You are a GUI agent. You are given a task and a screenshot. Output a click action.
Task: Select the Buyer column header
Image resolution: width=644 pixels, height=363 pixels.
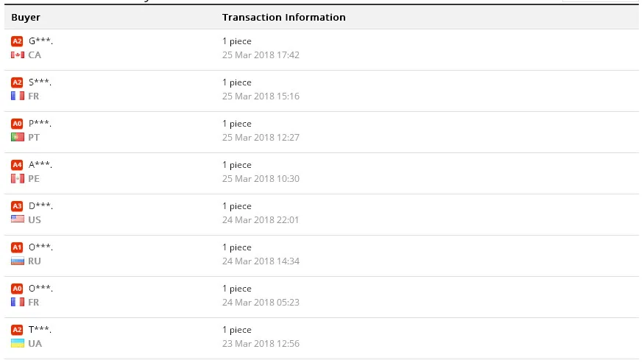tap(26, 17)
